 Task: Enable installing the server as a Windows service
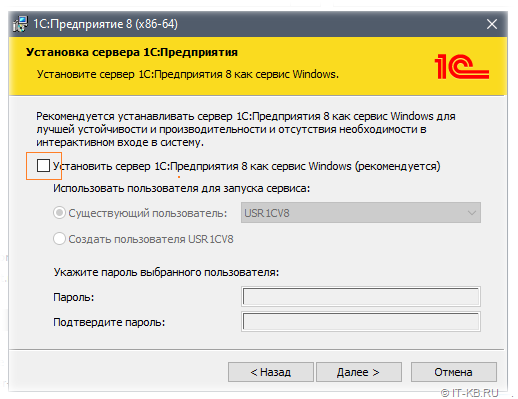pyautogui.click(x=43, y=165)
